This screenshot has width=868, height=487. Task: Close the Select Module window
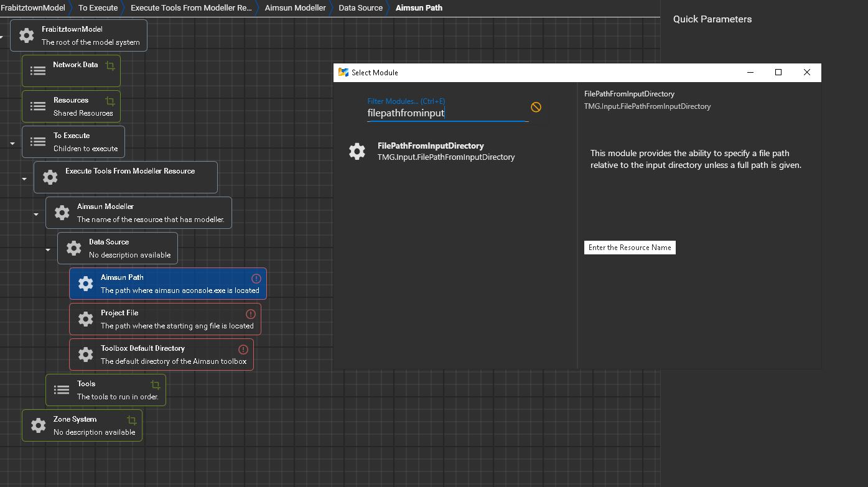click(807, 72)
